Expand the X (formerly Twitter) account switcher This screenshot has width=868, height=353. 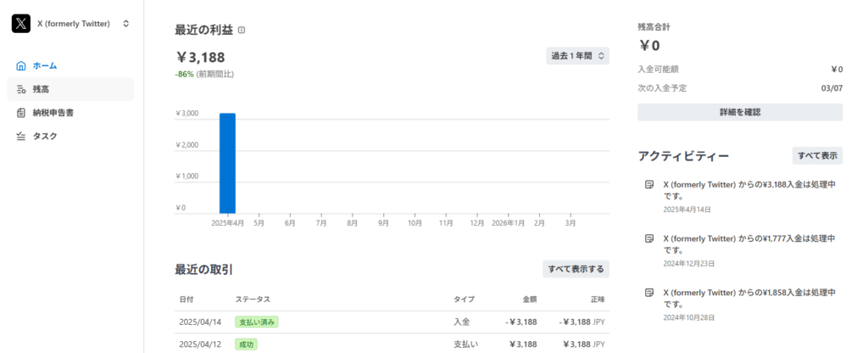(x=125, y=24)
